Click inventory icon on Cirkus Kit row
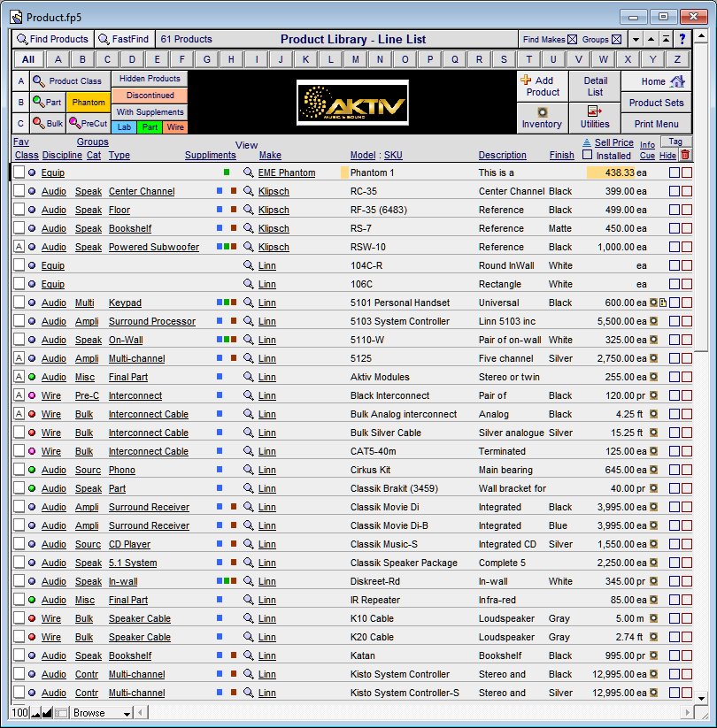 tap(653, 470)
